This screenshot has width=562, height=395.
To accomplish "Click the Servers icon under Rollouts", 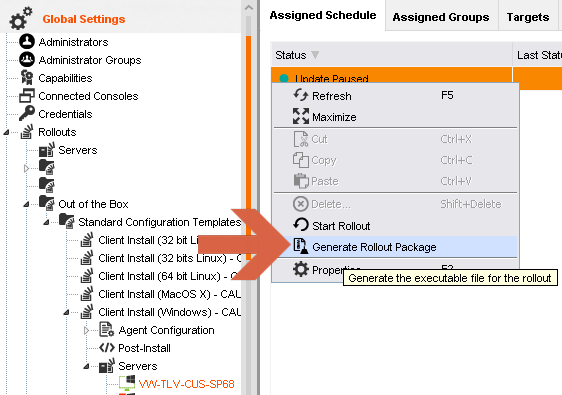I will pyautogui.click(x=47, y=149).
